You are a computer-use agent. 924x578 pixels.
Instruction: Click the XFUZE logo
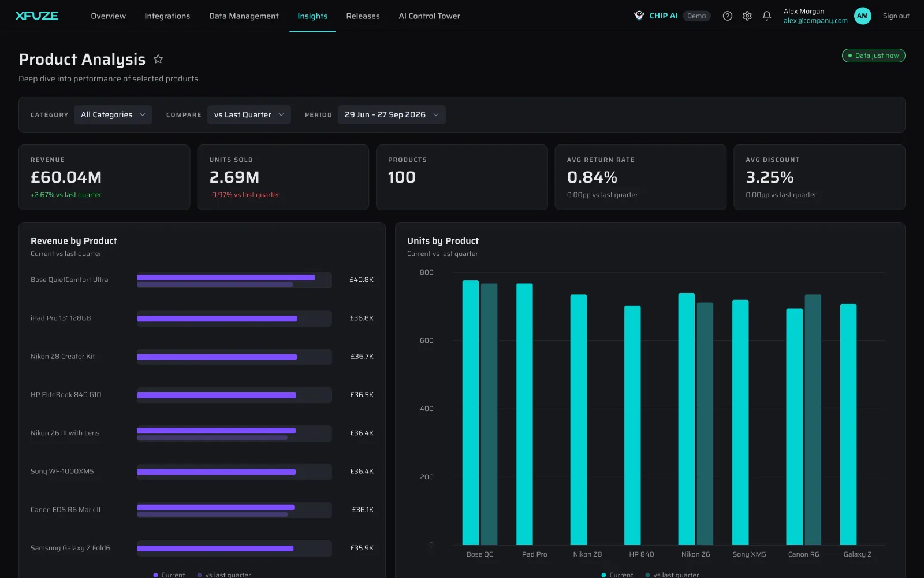click(x=37, y=16)
